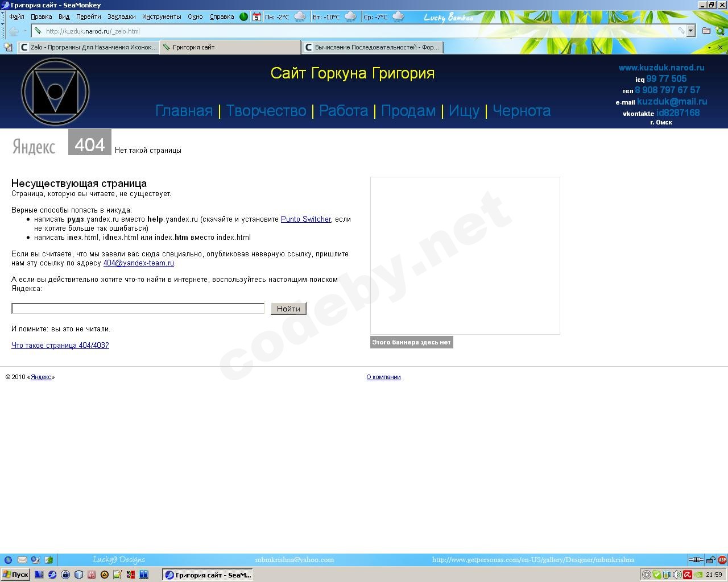Click the red Avira antivirus tray icon
The width and height of the screenshot is (728, 582).
click(x=687, y=575)
